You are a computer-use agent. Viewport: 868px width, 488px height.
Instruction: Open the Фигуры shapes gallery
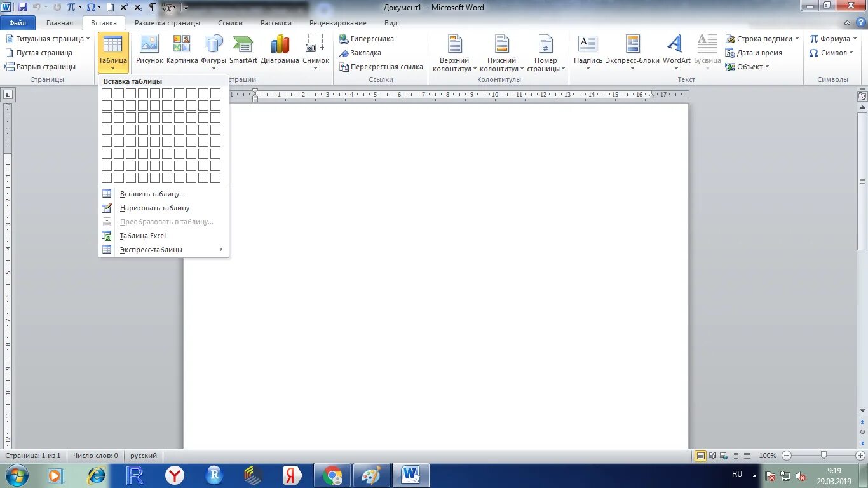click(x=214, y=52)
